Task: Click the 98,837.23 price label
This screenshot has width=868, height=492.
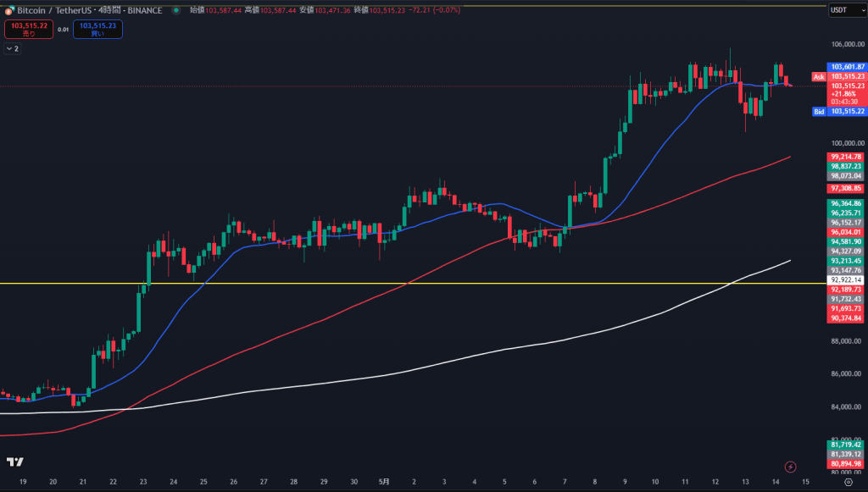Action: point(847,166)
